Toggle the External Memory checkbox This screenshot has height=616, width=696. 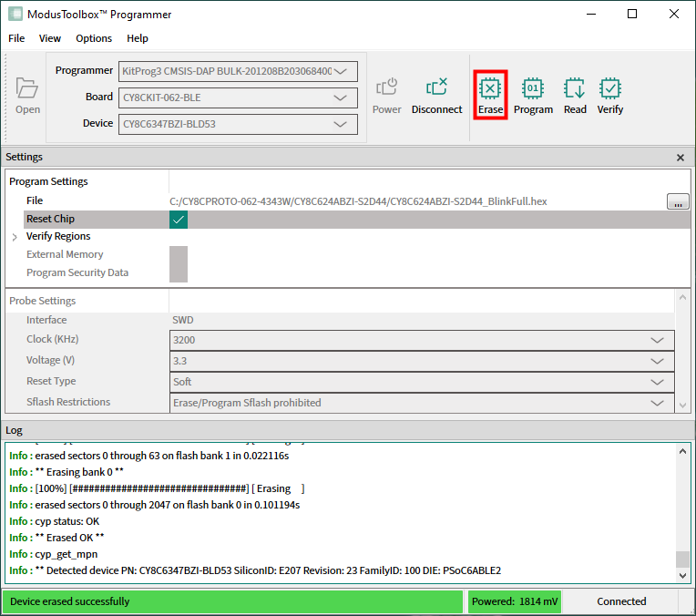pos(179,255)
